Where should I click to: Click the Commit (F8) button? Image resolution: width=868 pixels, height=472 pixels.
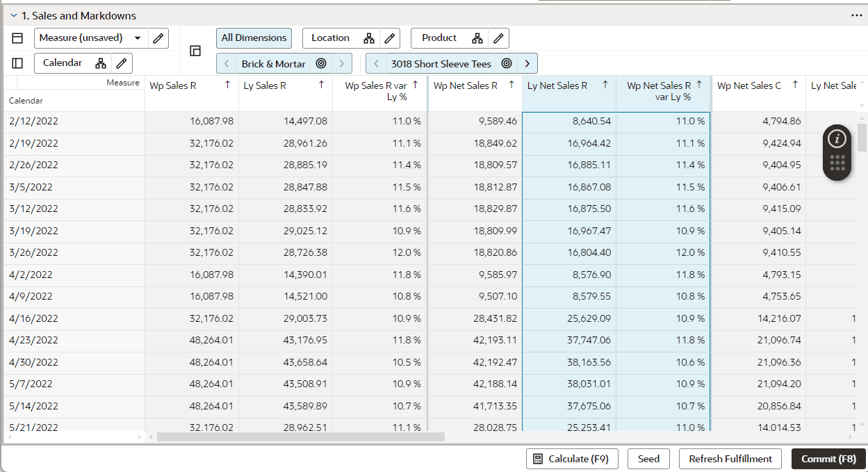(x=828, y=459)
